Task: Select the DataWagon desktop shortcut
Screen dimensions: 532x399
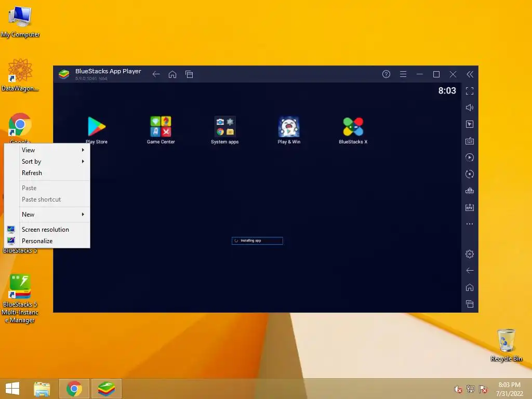Action: click(x=20, y=75)
